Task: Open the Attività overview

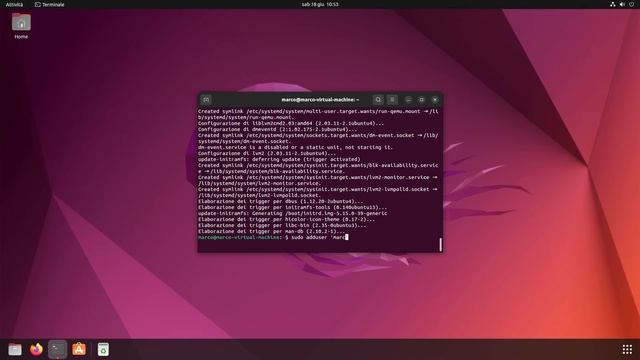Action: (14, 4)
